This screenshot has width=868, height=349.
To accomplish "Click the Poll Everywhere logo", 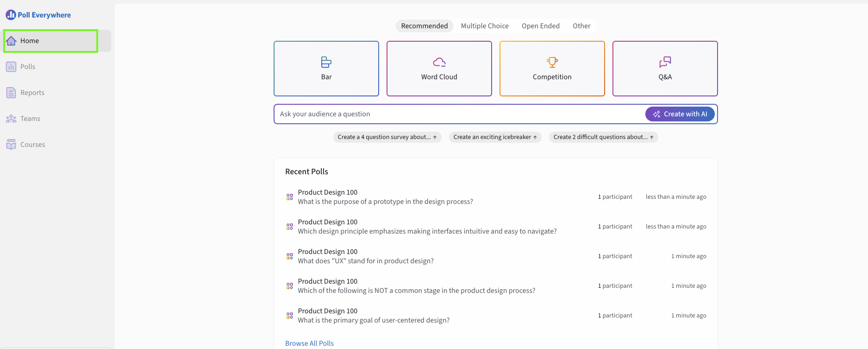I will (38, 15).
